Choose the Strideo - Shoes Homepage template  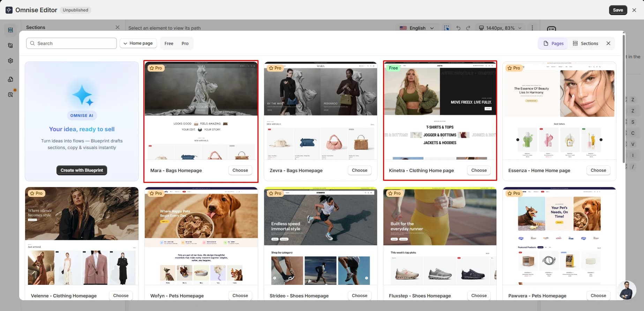359,295
